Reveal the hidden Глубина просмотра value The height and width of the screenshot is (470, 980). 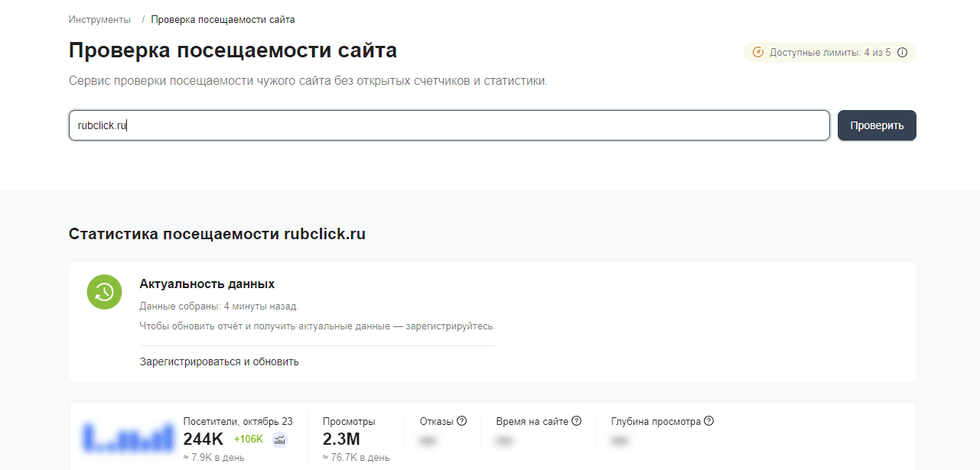(x=618, y=441)
